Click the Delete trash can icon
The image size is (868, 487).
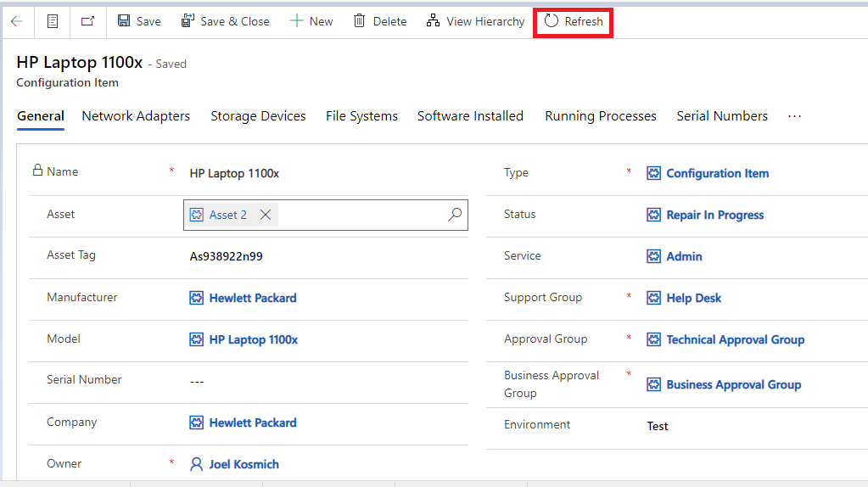(x=359, y=21)
